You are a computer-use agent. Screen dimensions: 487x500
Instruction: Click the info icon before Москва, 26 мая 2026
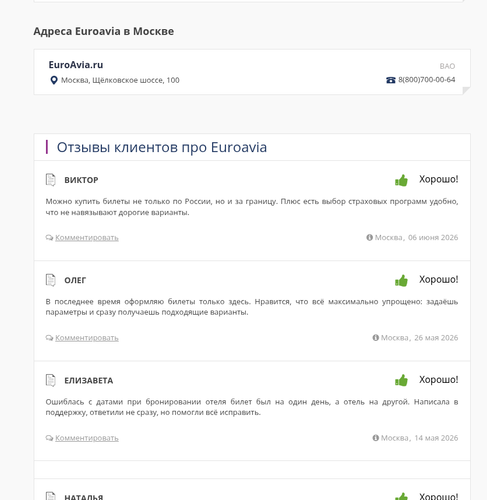click(376, 338)
